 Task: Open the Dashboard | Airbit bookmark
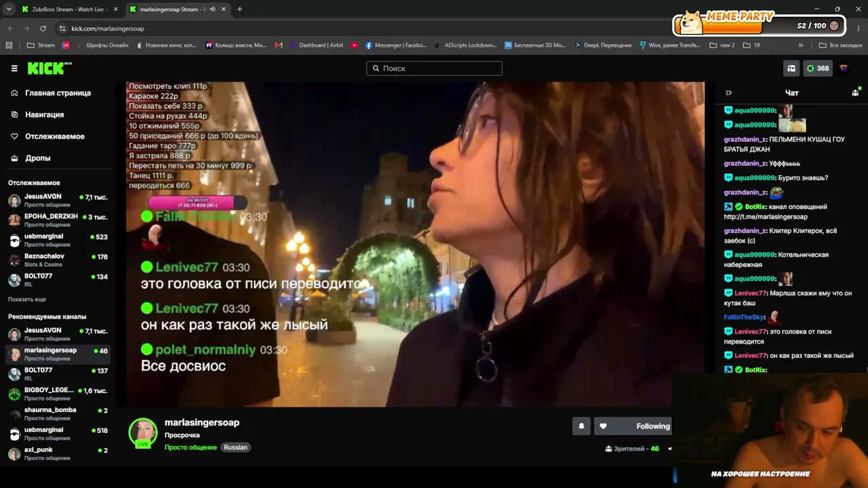coord(316,45)
